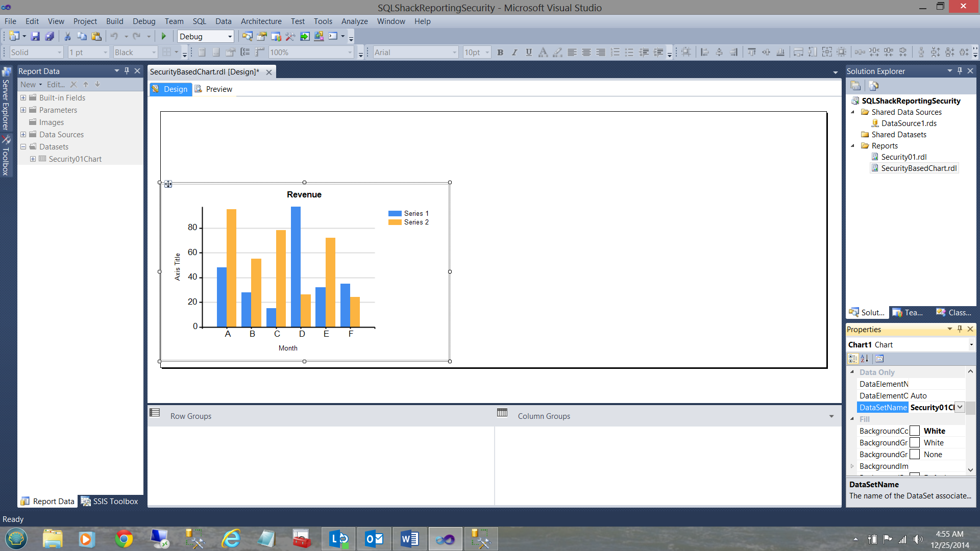Click the Property Pages icon
Screen dimensions: 980x551
coord(879,359)
